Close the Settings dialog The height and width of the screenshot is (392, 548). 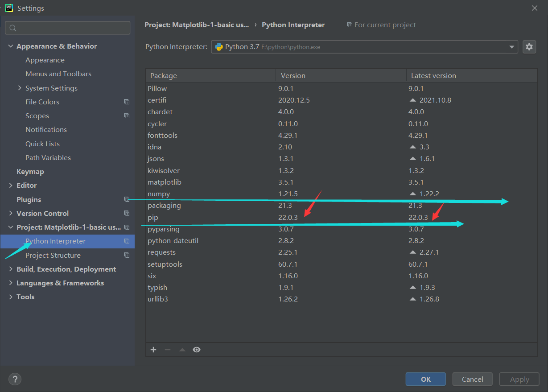[535, 8]
